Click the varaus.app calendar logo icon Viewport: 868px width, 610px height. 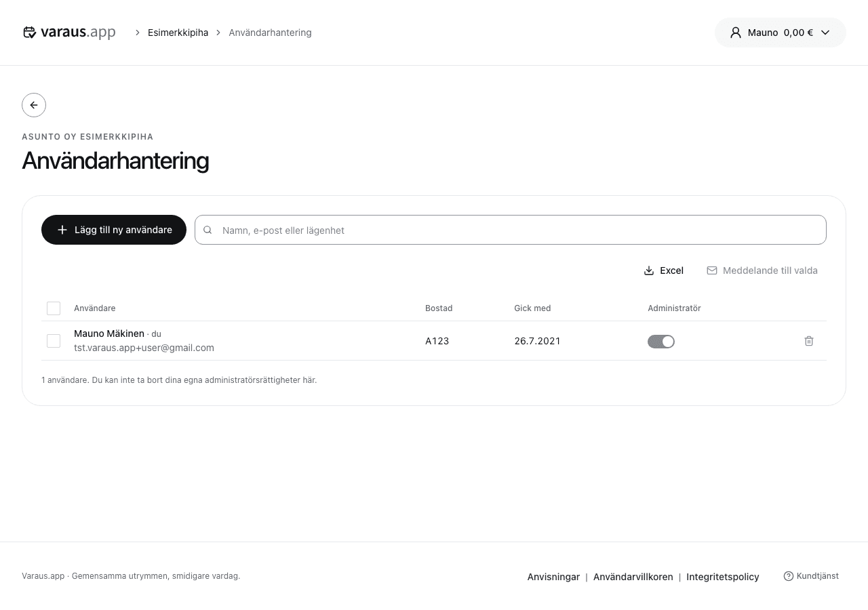(x=29, y=33)
